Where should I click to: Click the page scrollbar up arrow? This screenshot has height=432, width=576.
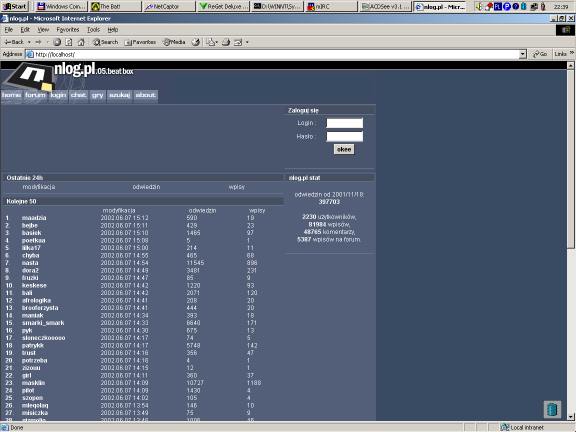click(x=570, y=65)
